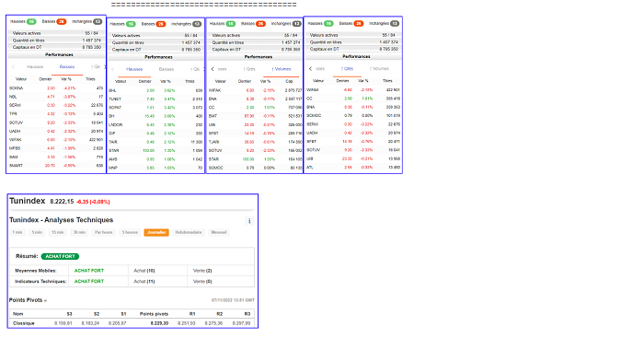Viewport: 644px width, 338px height.
Task: Open the underlined Hausses tab
Action: point(134,69)
